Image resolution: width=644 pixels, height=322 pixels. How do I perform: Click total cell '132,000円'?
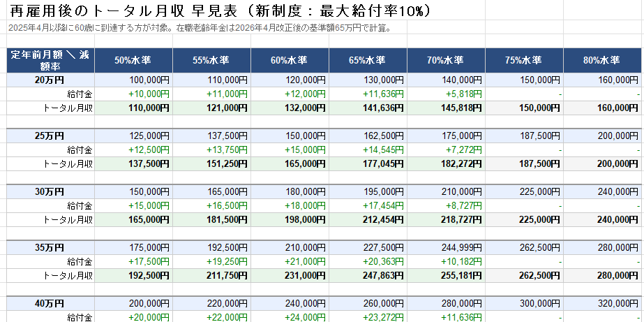[x=290, y=108]
